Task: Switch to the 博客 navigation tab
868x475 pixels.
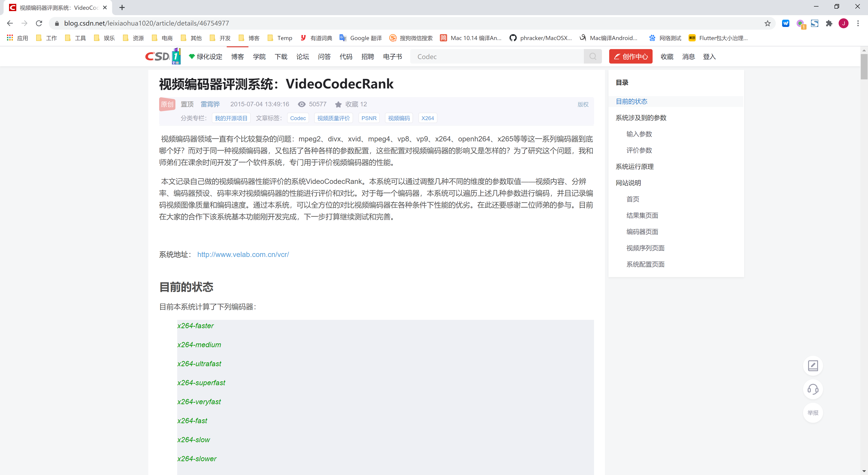Action: (x=238, y=56)
